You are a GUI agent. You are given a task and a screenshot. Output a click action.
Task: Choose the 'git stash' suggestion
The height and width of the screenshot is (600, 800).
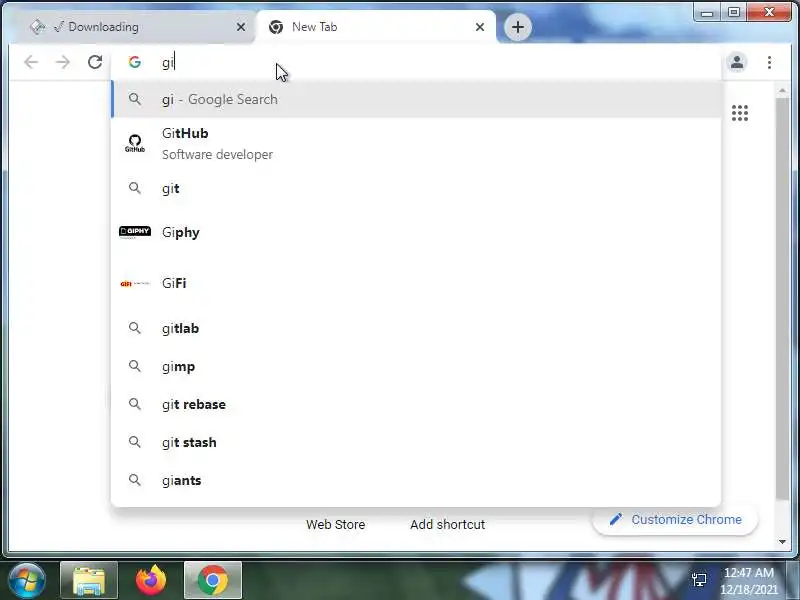[x=416, y=442]
